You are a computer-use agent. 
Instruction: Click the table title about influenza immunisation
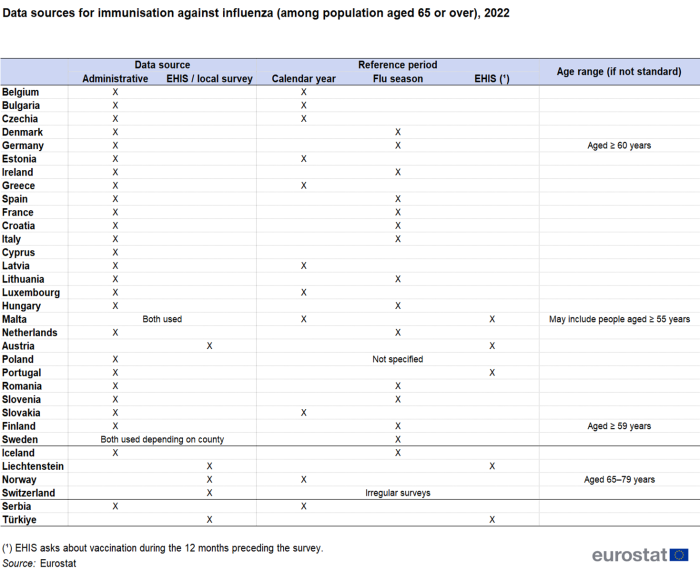click(256, 13)
